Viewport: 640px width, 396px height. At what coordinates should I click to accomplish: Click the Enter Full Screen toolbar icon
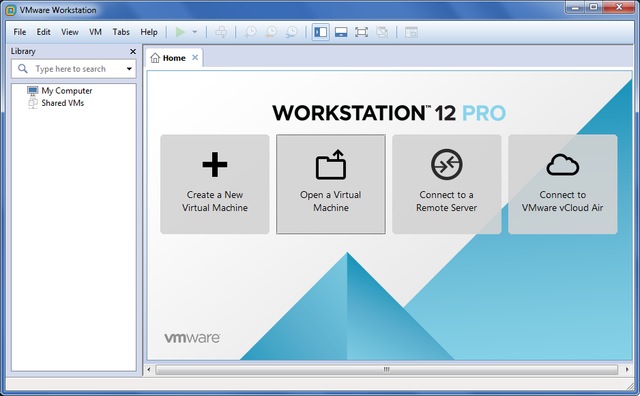pyautogui.click(x=361, y=32)
